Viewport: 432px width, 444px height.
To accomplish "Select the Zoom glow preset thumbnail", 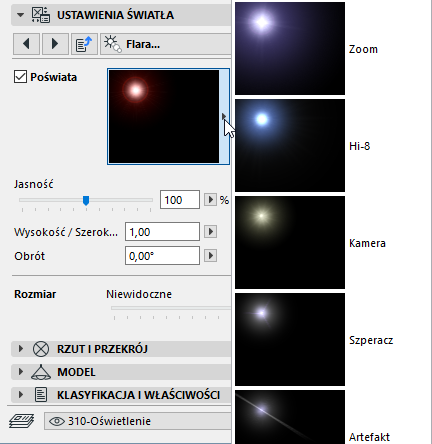I will pos(290,48).
